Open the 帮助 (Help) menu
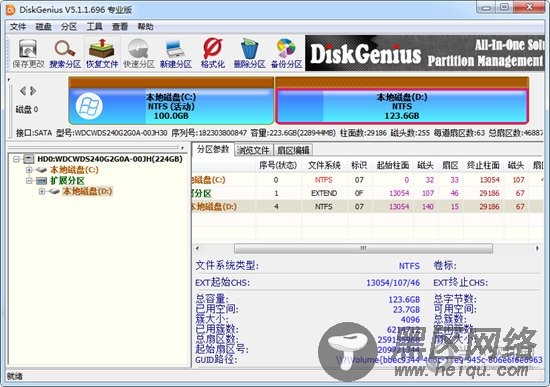The height and width of the screenshot is (387, 550). [x=145, y=27]
